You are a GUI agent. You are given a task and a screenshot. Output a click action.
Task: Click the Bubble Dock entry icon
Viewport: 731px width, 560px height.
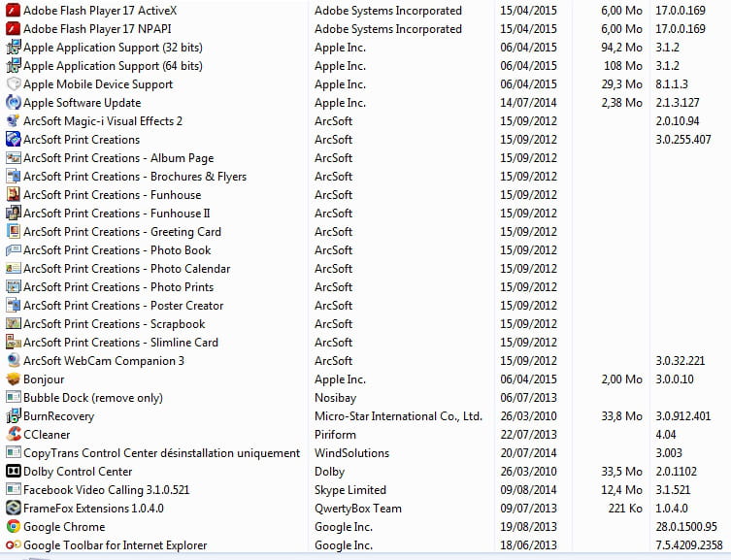(x=13, y=397)
